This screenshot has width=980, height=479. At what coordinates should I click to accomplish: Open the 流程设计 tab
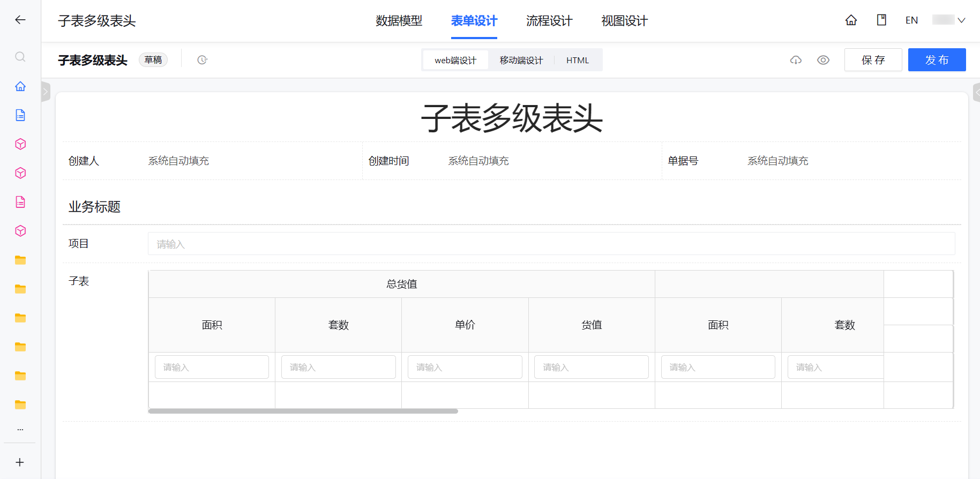549,21
